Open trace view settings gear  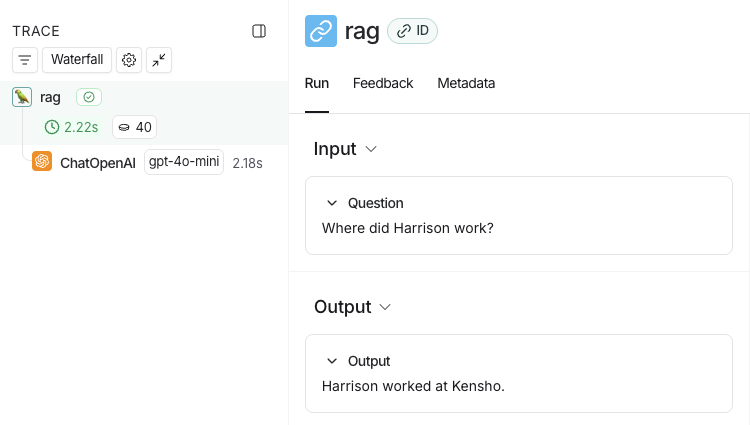pos(129,60)
